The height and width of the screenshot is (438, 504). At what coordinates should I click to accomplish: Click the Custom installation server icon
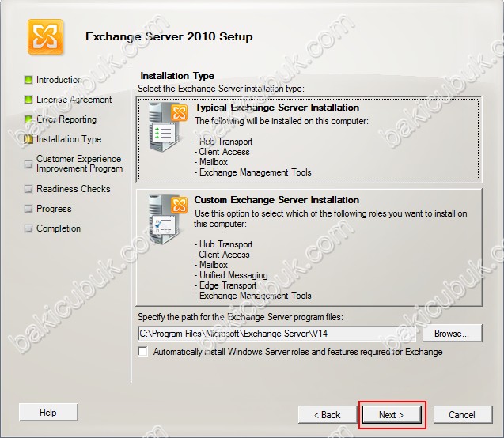click(x=168, y=220)
